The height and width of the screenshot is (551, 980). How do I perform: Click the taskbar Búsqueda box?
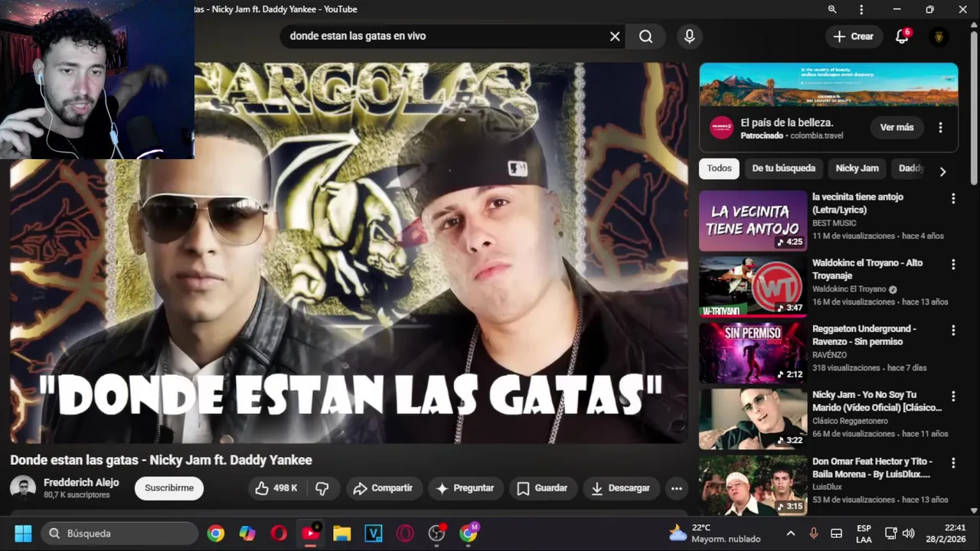(x=119, y=533)
